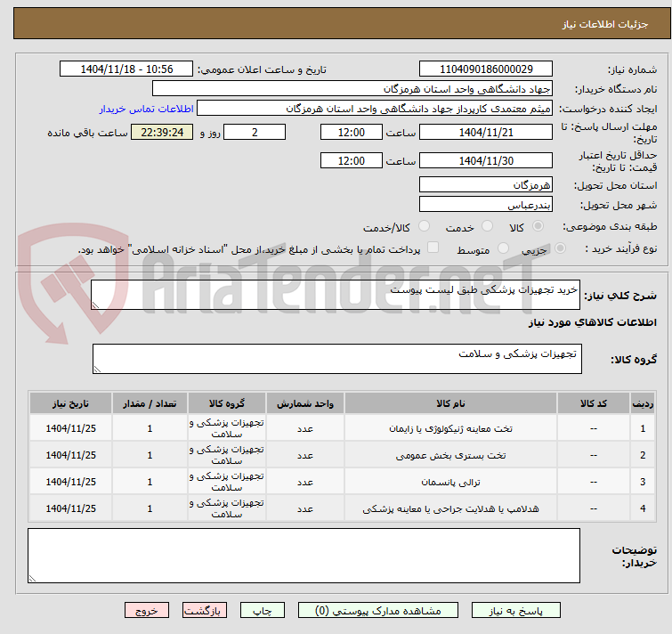Click the resize grip of شرح کلی نیاز box
This screenshot has width=672, height=634.
95,305
